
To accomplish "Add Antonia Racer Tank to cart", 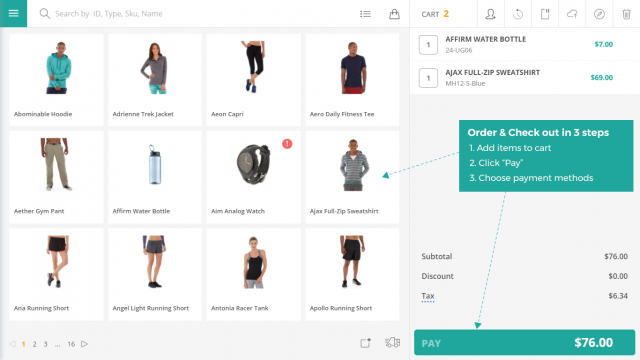I will 253,274.
